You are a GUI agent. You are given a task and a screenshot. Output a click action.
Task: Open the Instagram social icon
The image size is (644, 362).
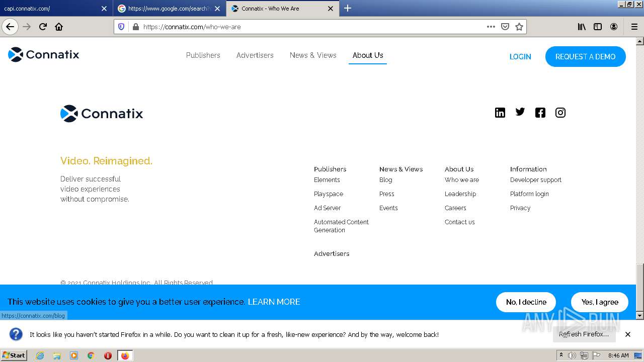560,113
